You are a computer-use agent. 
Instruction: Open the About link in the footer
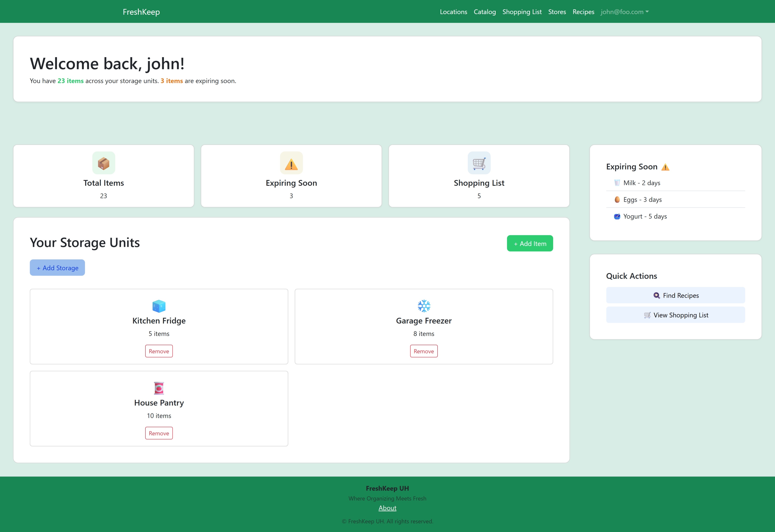387,508
